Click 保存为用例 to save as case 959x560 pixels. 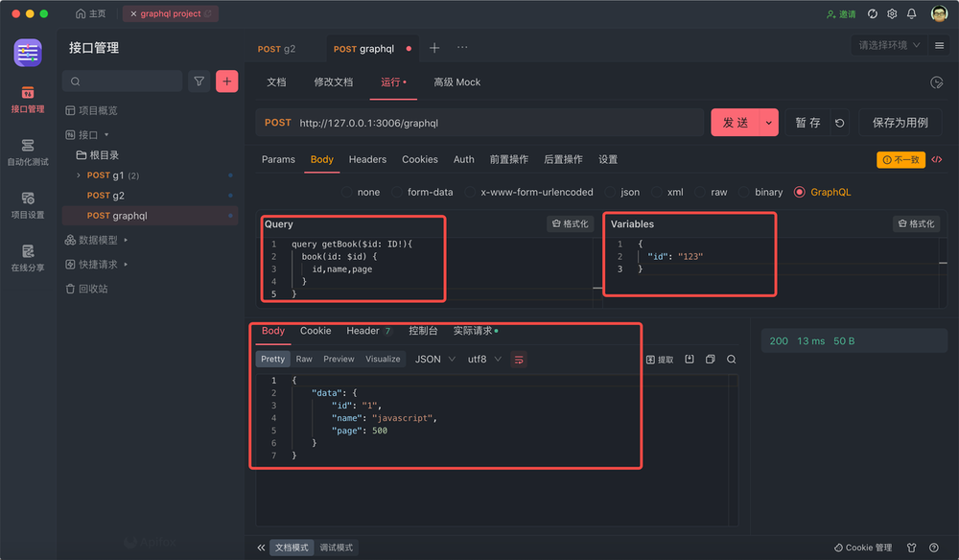pos(903,123)
